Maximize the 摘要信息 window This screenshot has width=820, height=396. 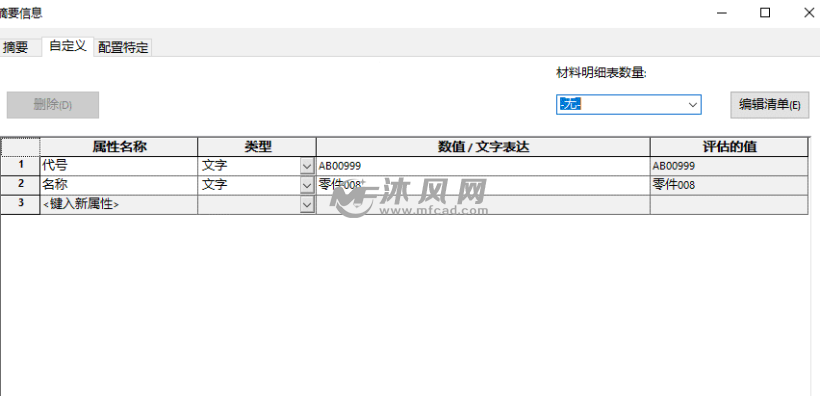pos(765,13)
